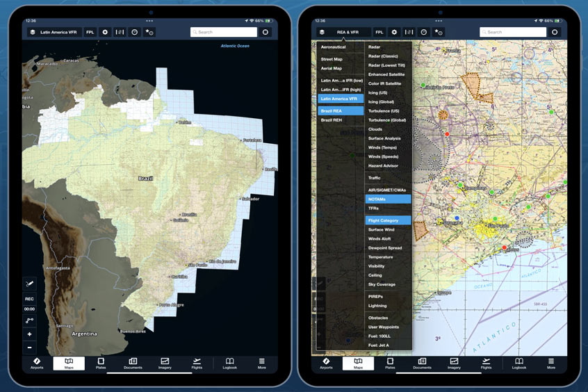Image resolution: width=588 pixels, height=392 pixels.
Task: Enable Surface Wind layer
Action: tap(388, 229)
